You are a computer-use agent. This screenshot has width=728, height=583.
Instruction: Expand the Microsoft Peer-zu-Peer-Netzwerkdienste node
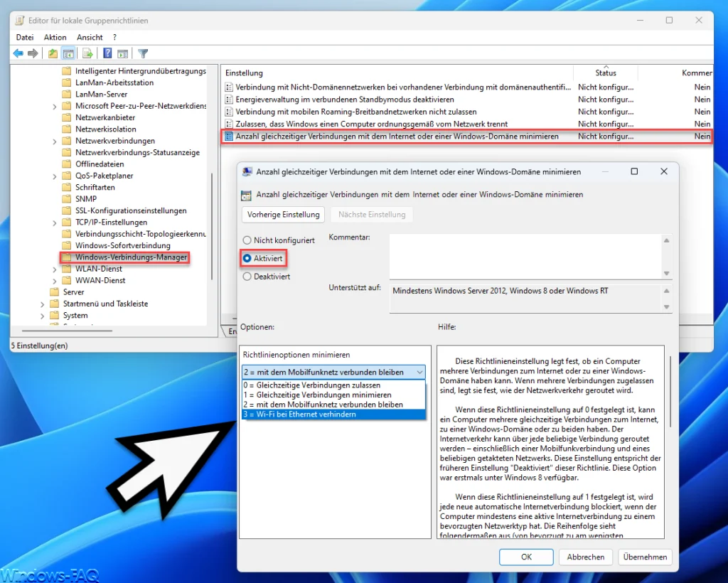(55, 107)
